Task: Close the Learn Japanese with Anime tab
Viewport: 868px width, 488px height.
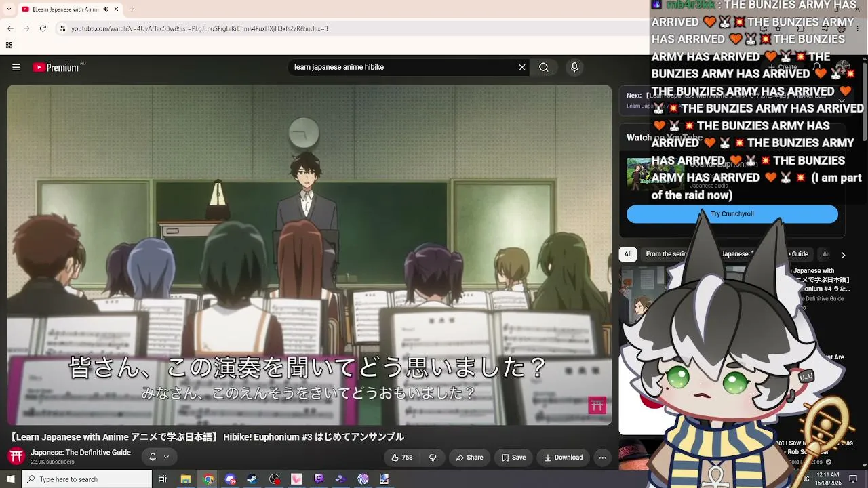Action: [x=116, y=9]
